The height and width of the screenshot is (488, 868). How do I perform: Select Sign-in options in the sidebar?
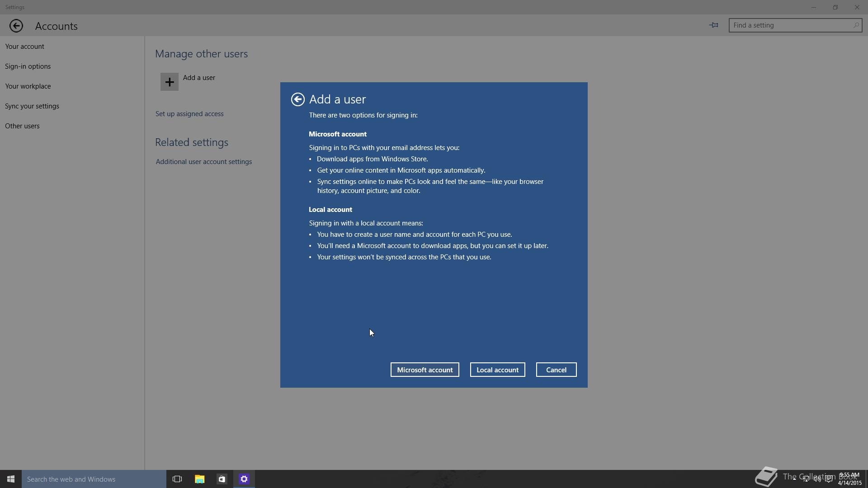(28, 66)
